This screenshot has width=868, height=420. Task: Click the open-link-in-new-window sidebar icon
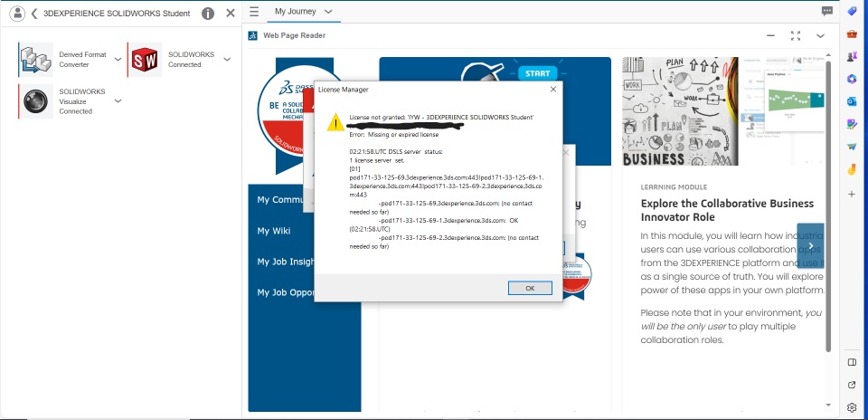pos(852,385)
